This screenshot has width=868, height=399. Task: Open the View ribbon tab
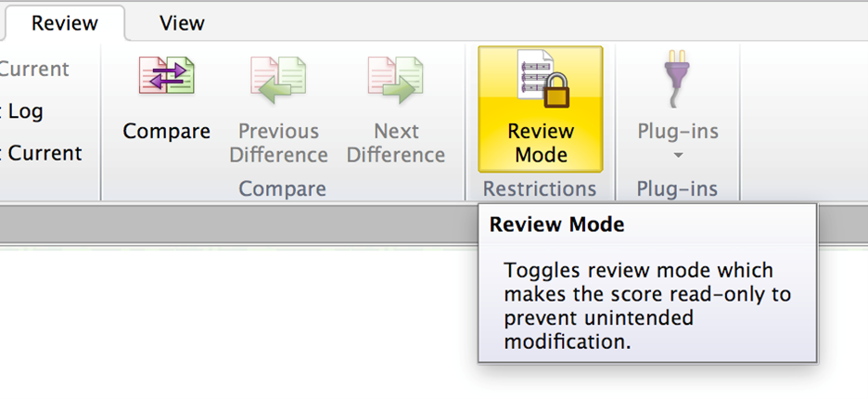coord(182,22)
